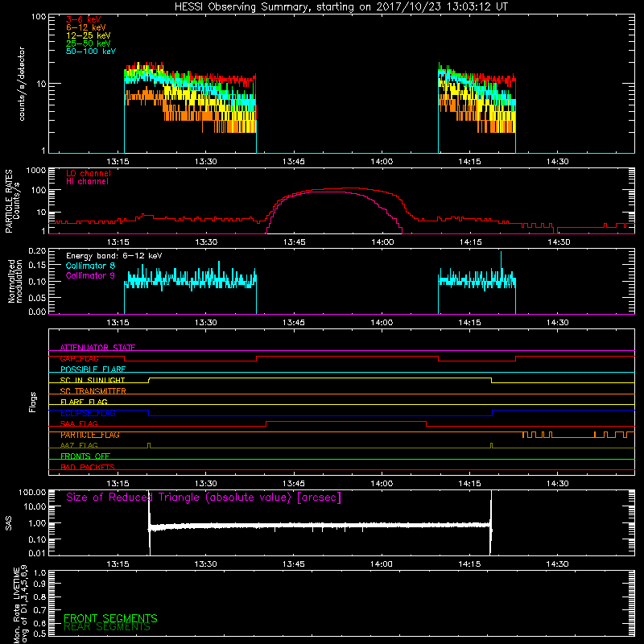Click 14:00 tick label under count-rate plot
The image size is (644, 644).
point(382,162)
